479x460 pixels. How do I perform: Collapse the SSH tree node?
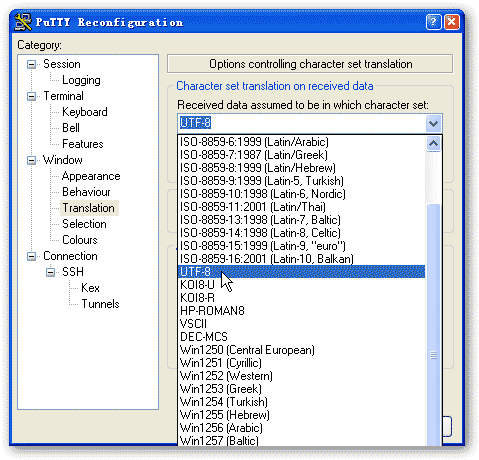pyautogui.click(x=50, y=272)
